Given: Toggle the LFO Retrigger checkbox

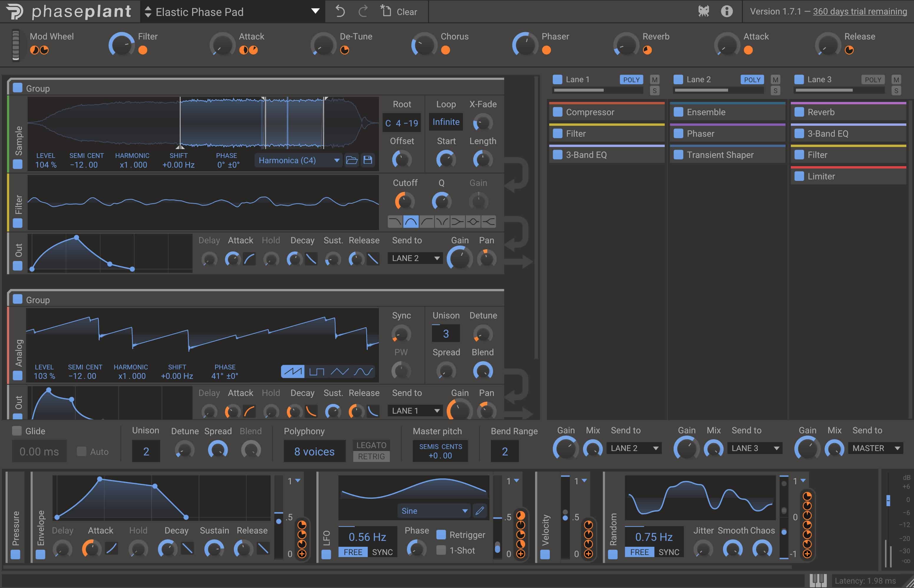Looking at the screenshot, I should pyautogui.click(x=441, y=535).
